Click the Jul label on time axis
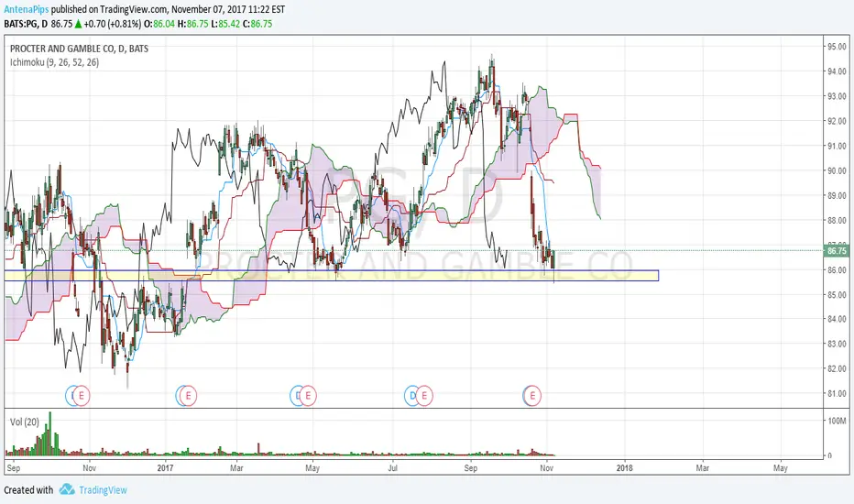Image resolution: width=854 pixels, height=504 pixels. click(392, 468)
